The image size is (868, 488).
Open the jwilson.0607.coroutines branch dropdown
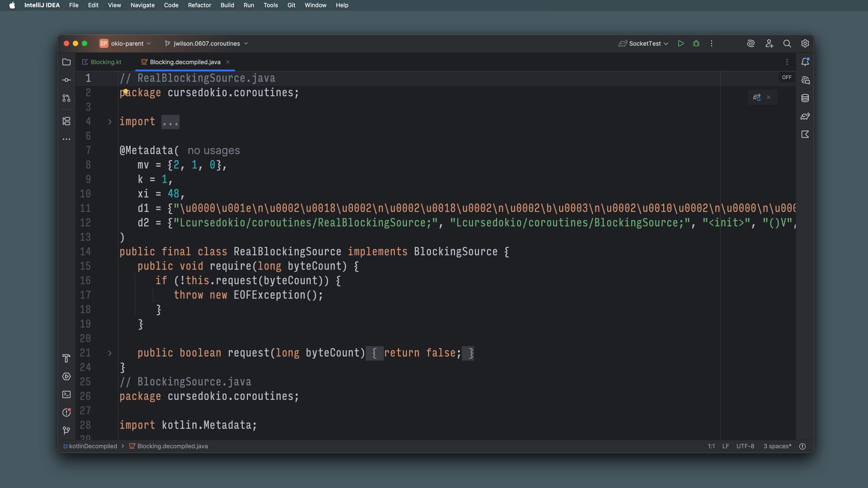207,43
